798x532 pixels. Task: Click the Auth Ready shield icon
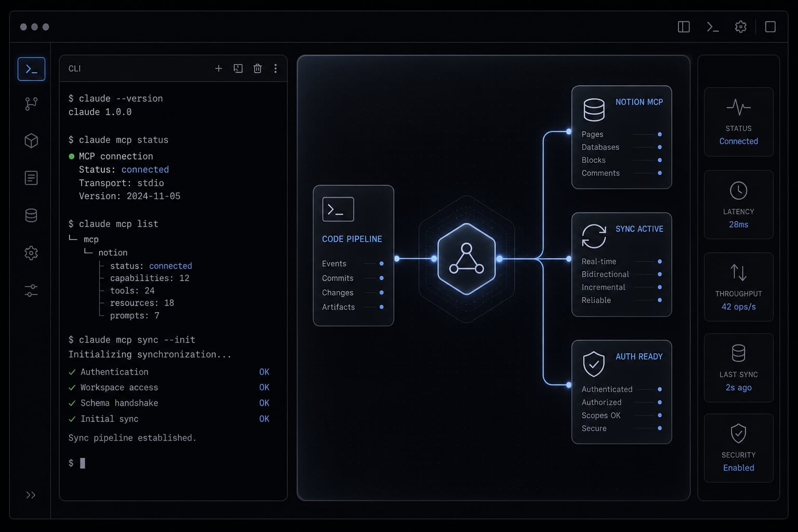click(594, 364)
